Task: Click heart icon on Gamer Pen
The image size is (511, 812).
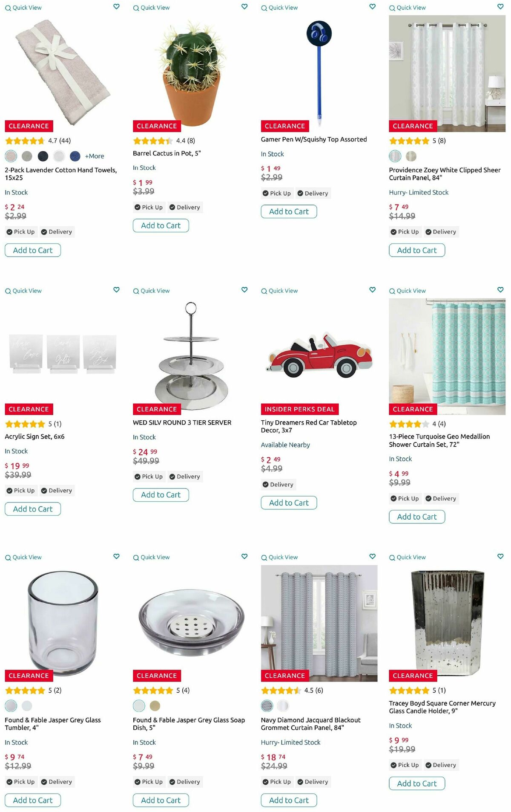Action: (373, 7)
